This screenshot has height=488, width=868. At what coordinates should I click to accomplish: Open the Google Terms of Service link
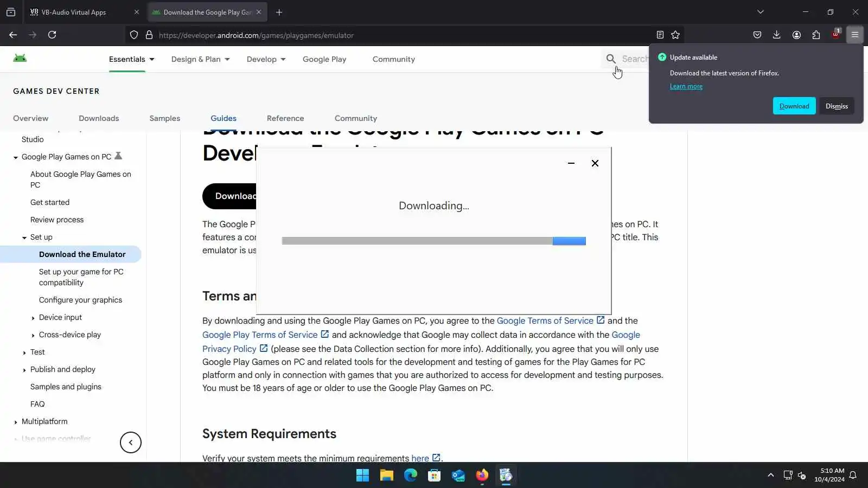[x=545, y=320]
